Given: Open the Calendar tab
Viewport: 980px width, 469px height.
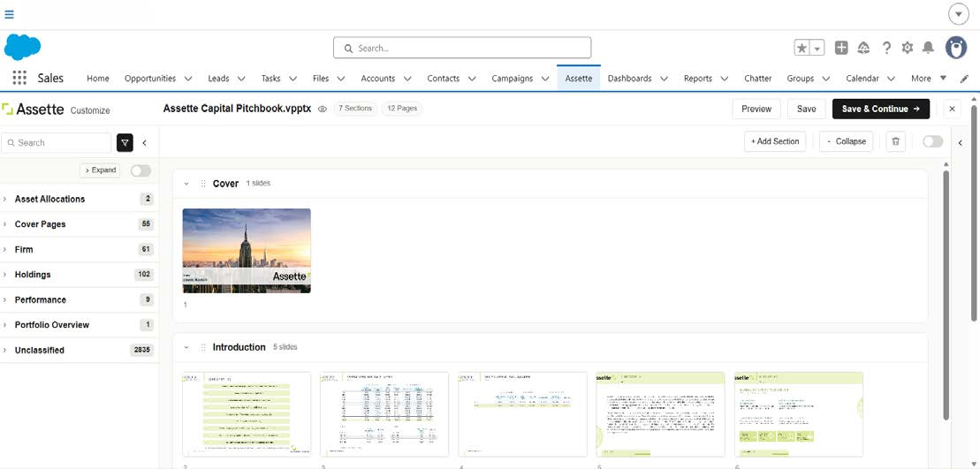Looking at the screenshot, I should click(x=862, y=79).
